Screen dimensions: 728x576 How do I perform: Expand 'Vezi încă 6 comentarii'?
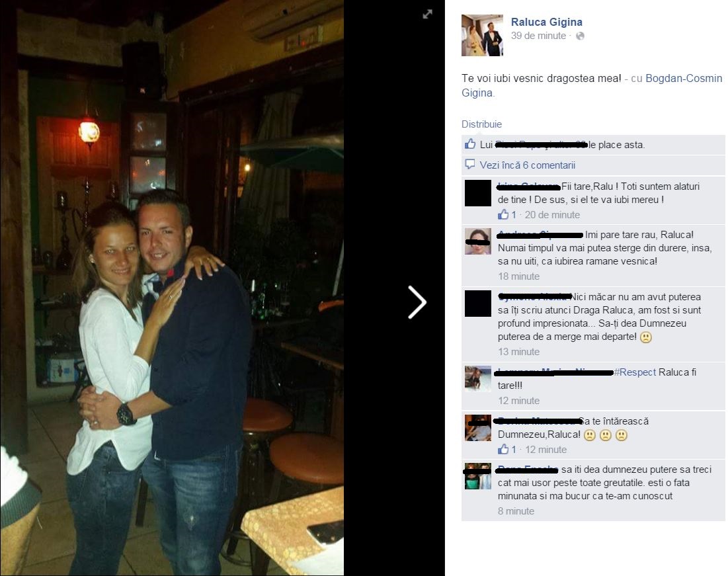click(x=528, y=165)
